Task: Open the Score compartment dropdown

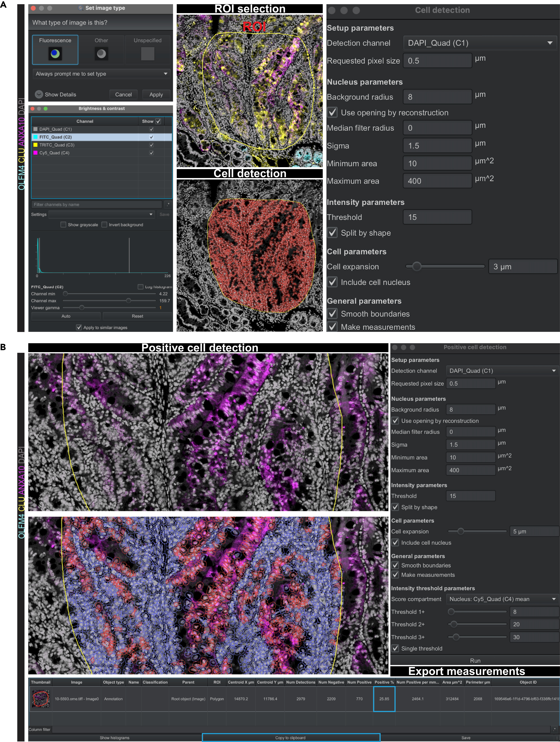Action: pos(502,599)
